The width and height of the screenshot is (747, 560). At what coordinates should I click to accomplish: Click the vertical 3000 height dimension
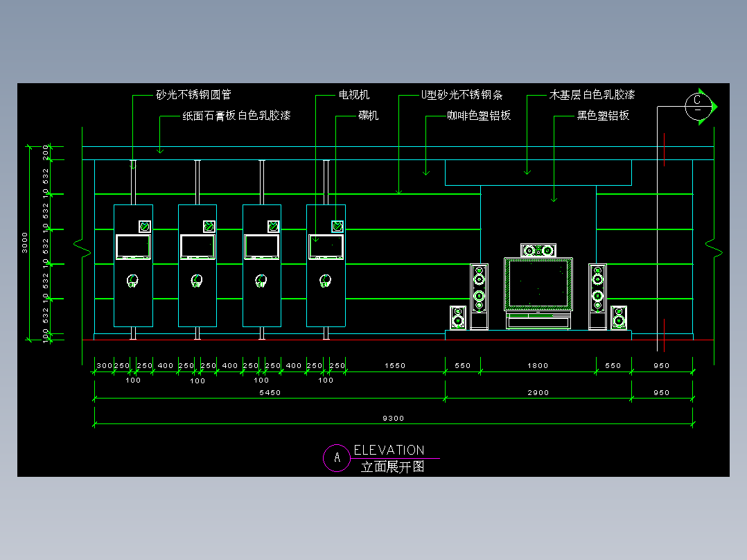coord(25,243)
